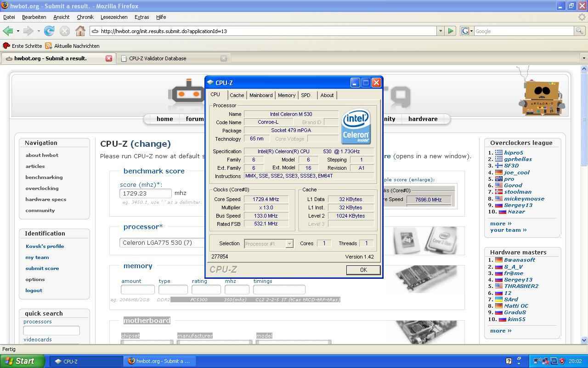Click OK button in CPU-Z window
Screen dimensions: 588x368
(x=363, y=270)
